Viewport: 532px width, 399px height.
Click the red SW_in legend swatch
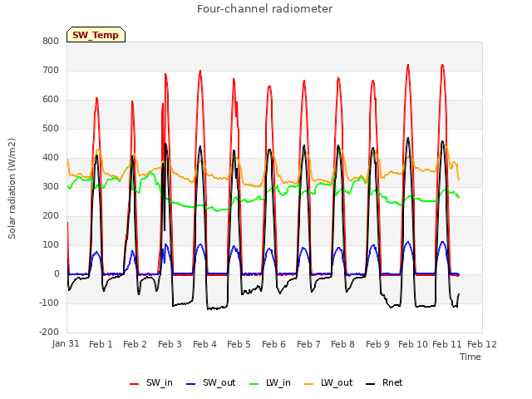135,384
